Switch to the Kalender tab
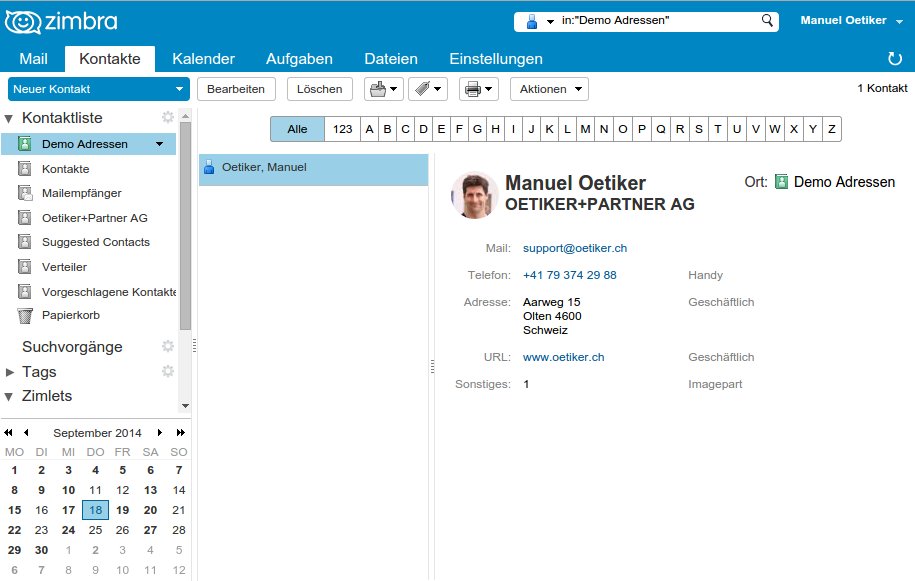This screenshot has height=581, width=915. click(x=203, y=59)
